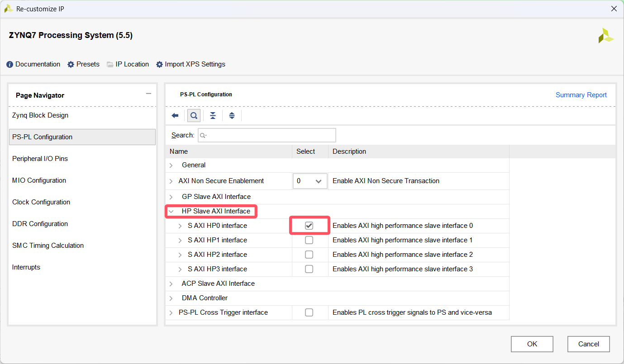Expand the AXI Non Secure Enablement row
This screenshot has width=624, height=364.
(x=171, y=181)
